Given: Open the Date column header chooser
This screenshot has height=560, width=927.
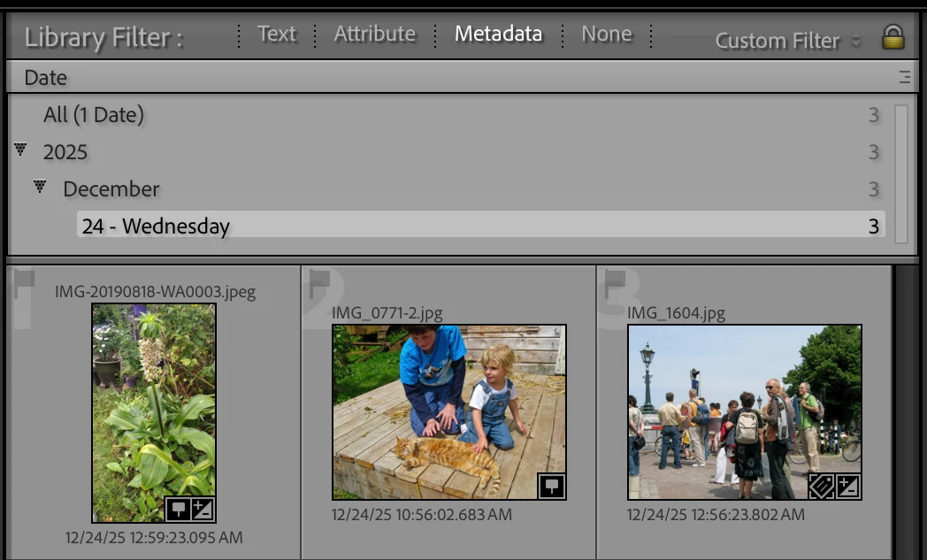Looking at the screenshot, I should pyautogui.click(x=45, y=78).
